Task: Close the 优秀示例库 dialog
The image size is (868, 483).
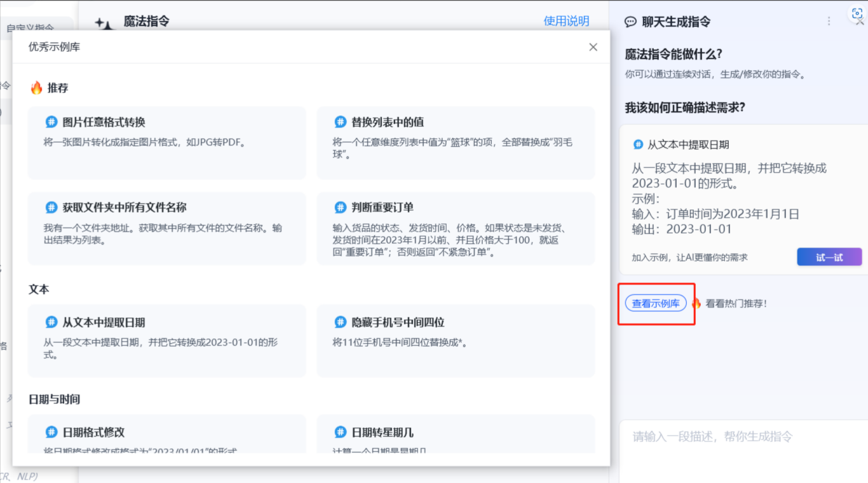Action: [x=593, y=47]
